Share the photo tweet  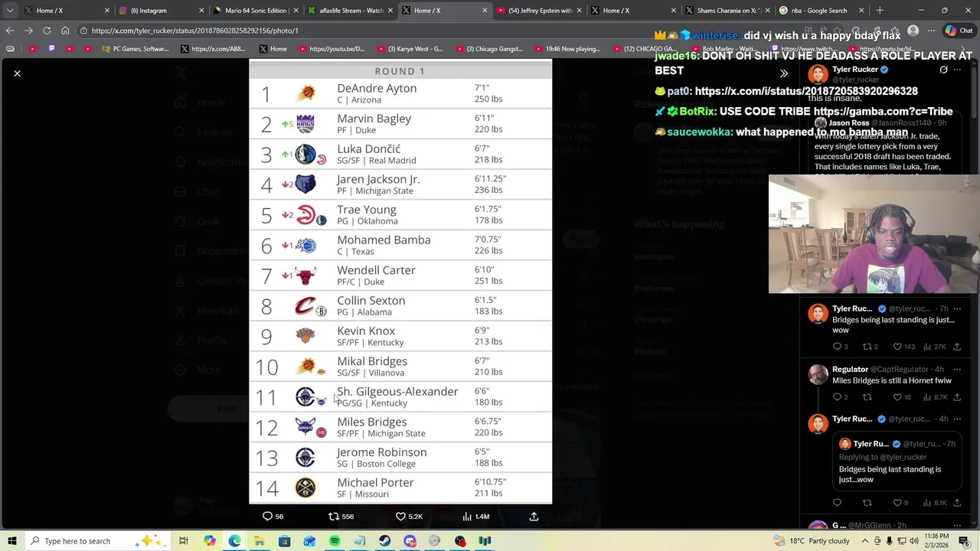(x=534, y=517)
